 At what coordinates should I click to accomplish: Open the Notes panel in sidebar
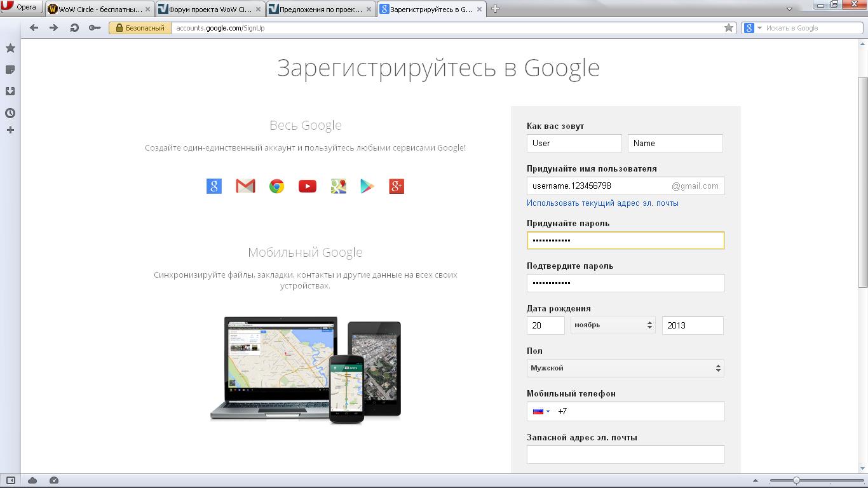(10, 70)
